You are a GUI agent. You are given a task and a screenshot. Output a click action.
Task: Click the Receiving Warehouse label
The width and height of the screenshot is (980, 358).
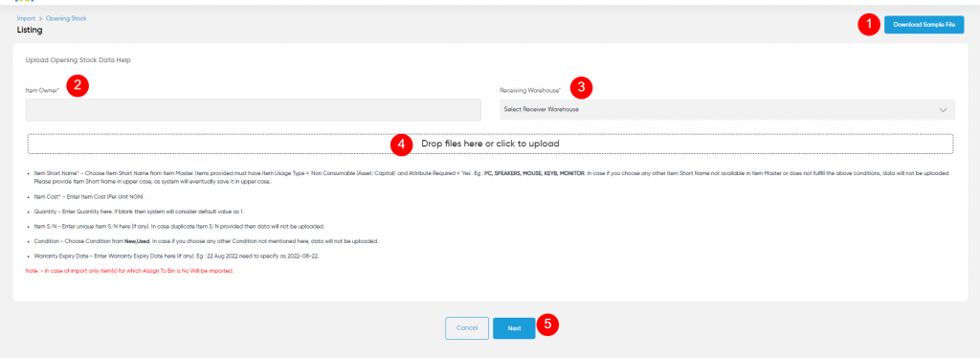(x=530, y=91)
